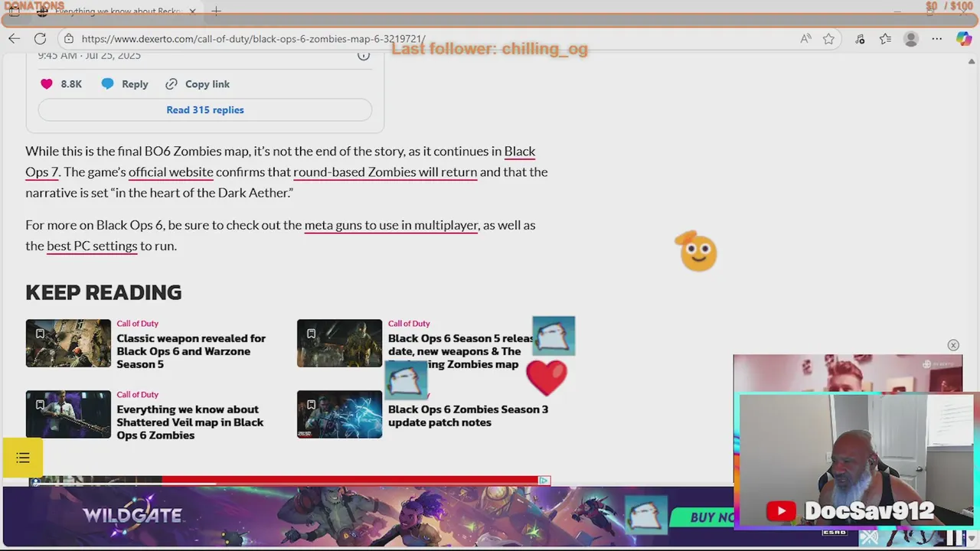Open Classic weapon revealed article title

click(191, 351)
